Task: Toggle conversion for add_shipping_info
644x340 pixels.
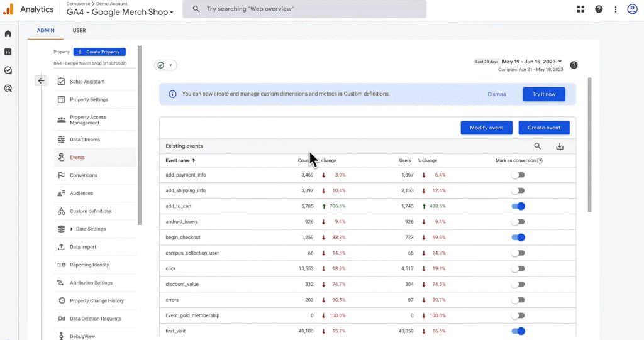Action: click(x=518, y=190)
